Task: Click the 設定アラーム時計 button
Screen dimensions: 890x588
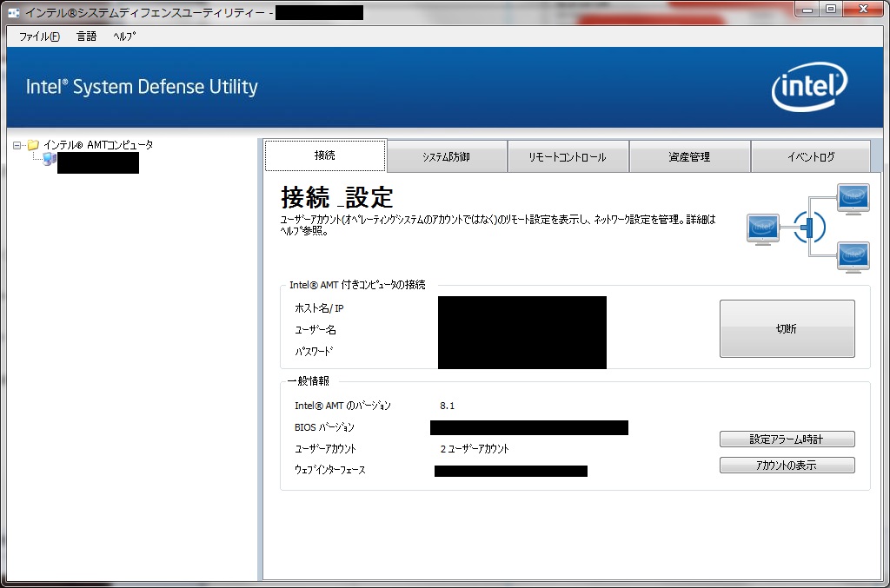Action: pos(787,439)
